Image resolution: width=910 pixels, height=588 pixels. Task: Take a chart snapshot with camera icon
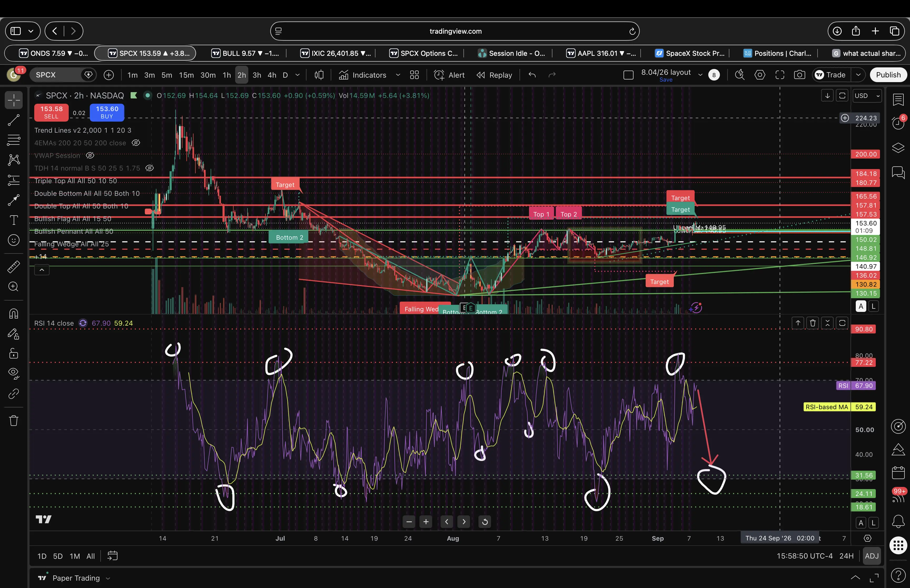point(799,75)
